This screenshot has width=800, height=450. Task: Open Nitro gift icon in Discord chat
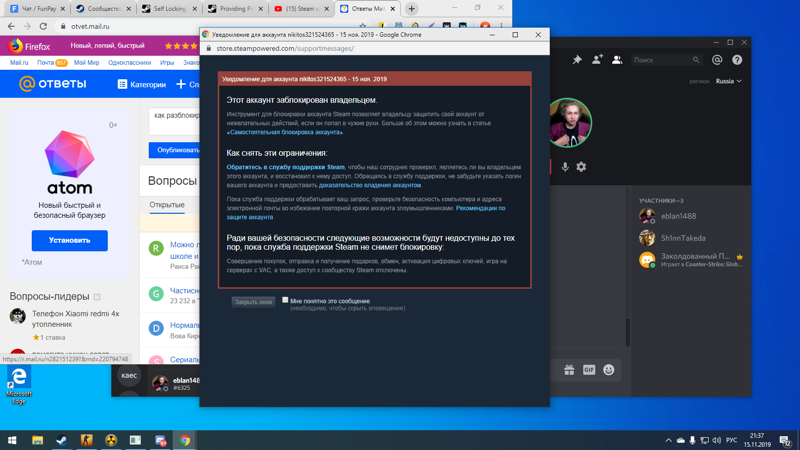coord(569,370)
